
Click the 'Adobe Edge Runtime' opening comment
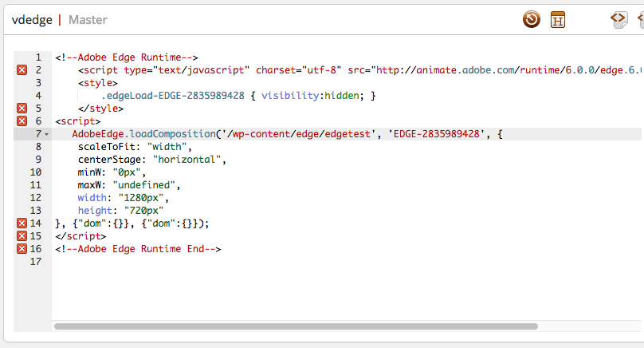coord(127,57)
